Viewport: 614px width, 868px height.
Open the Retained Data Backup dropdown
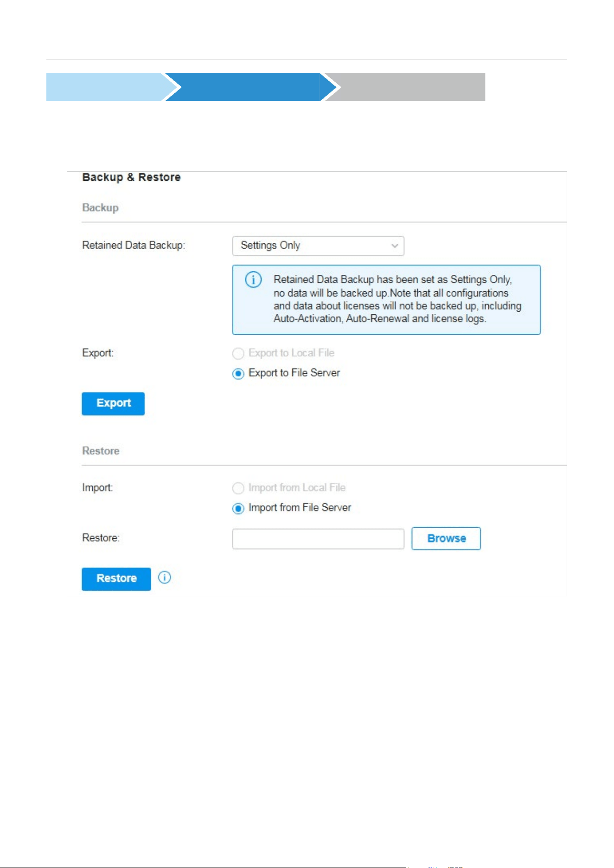tap(318, 246)
